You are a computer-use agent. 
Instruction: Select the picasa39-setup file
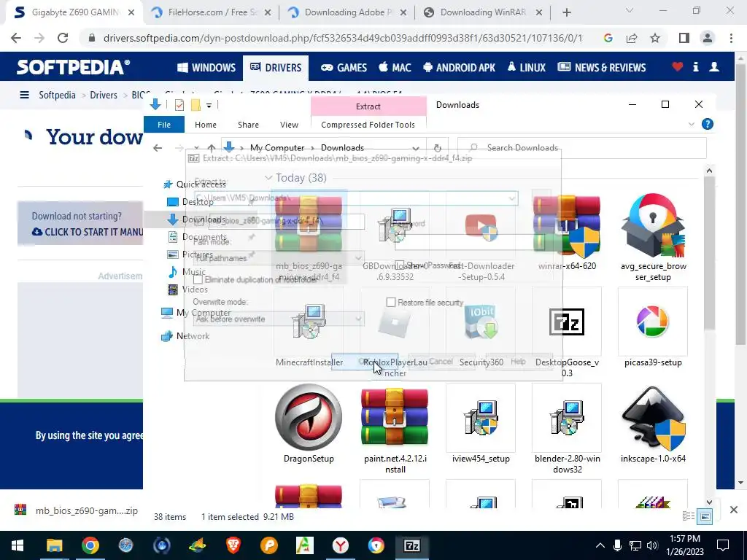tap(653, 328)
